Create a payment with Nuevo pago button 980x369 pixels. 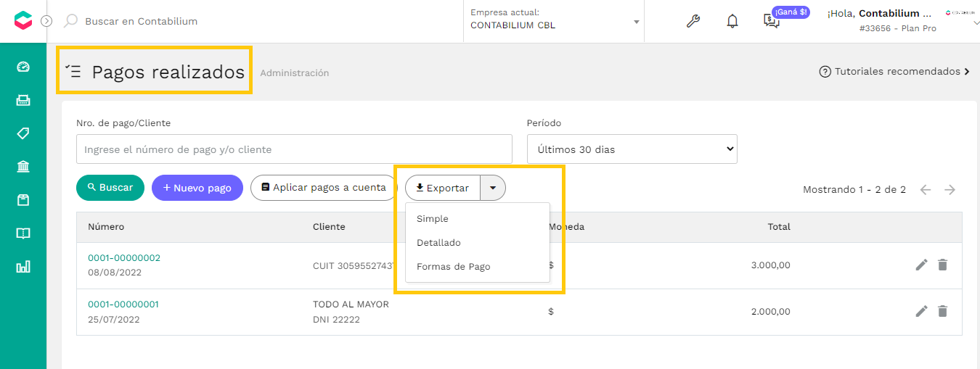[197, 188]
